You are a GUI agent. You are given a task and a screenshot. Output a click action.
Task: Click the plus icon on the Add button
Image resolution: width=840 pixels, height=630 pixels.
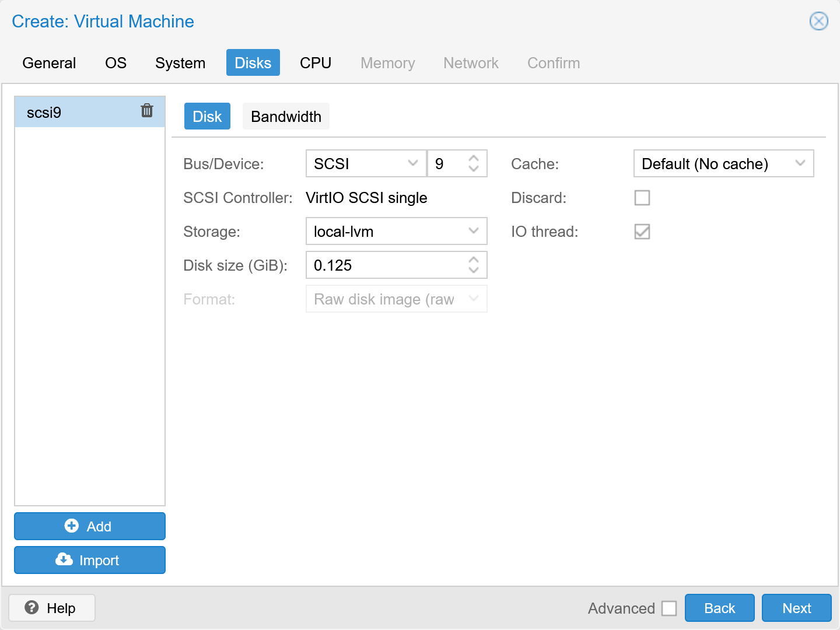click(x=71, y=526)
